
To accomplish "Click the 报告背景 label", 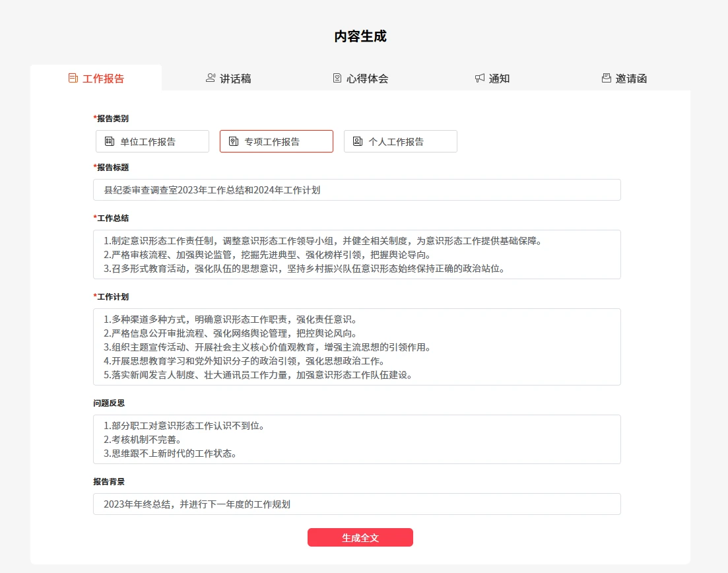I will pyautogui.click(x=109, y=481).
